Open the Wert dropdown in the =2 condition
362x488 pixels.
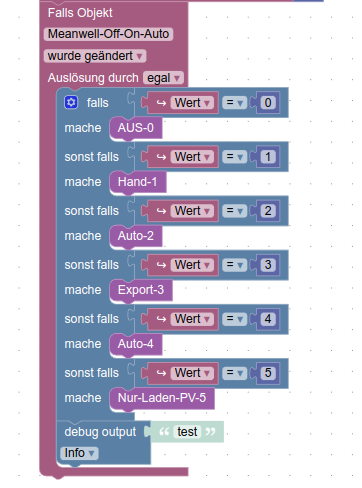click(x=192, y=211)
